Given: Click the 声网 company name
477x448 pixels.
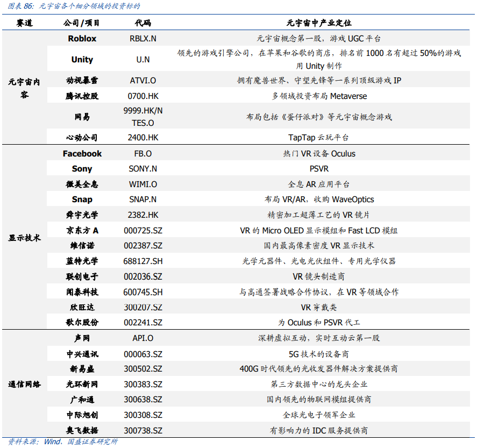Looking at the screenshot, I should tap(82, 338).
